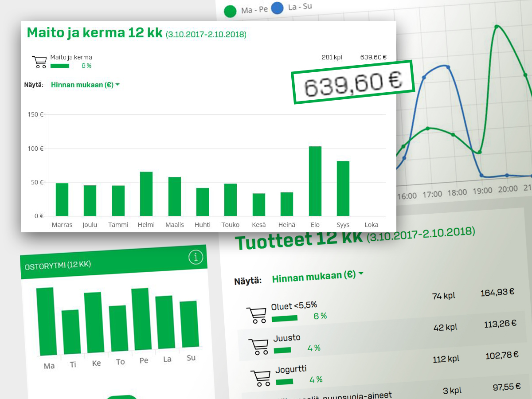Click the Helmi bar in monthly chart
Viewport: 532px width, 399px height.
click(x=146, y=194)
